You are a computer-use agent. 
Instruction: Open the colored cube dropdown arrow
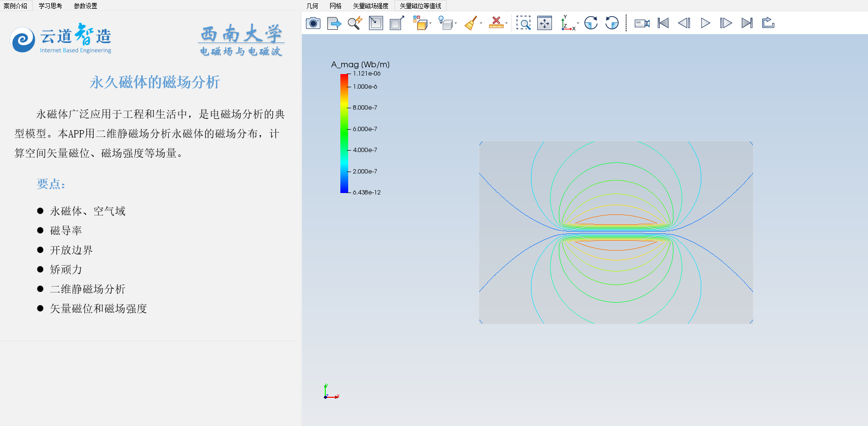(430, 23)
